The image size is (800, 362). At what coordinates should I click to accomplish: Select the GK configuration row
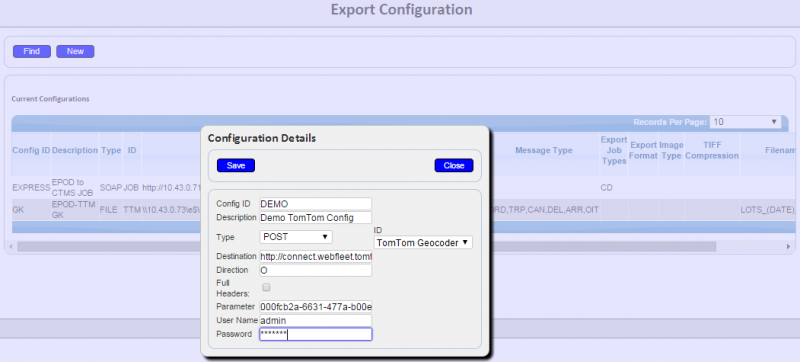[x=404, y=210]
